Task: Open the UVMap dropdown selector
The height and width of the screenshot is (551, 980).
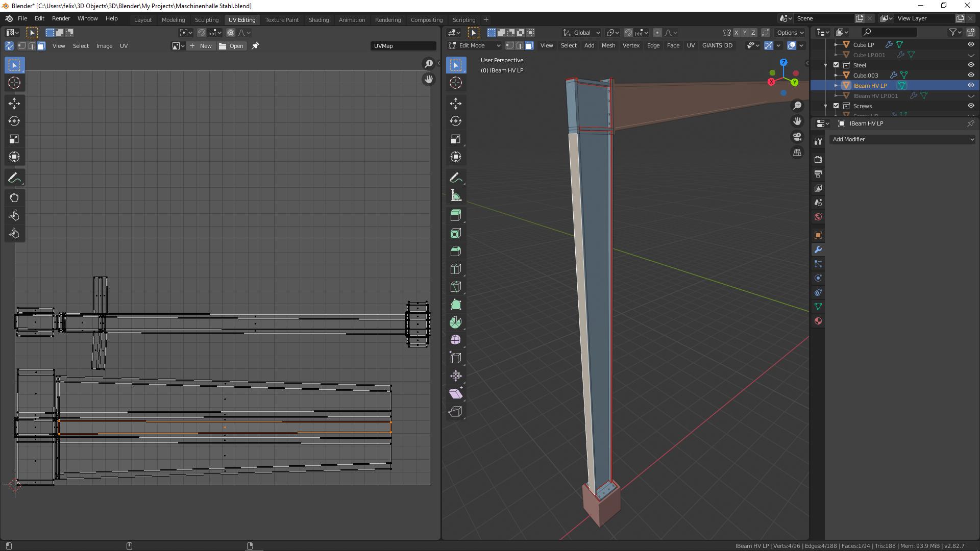Action: (402, 45)
